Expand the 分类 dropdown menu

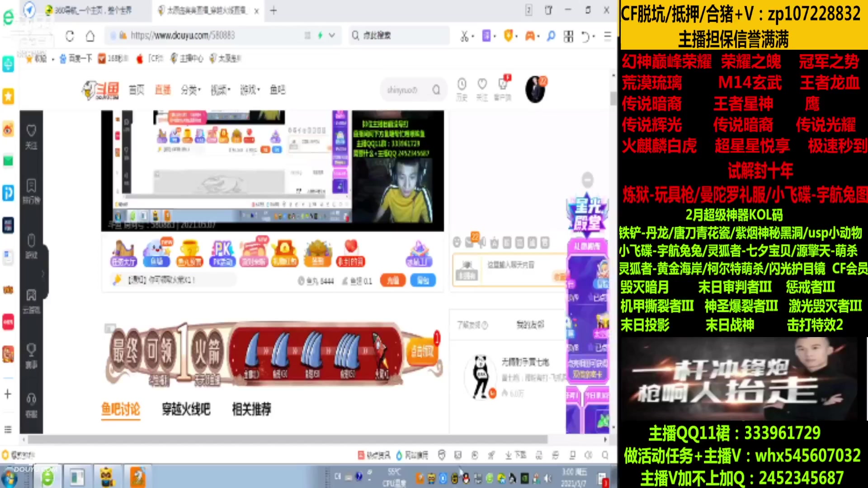(191, 90)
